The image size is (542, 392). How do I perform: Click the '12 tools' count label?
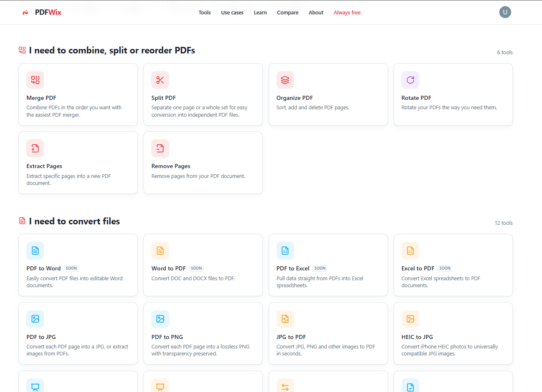pos(504,223)
